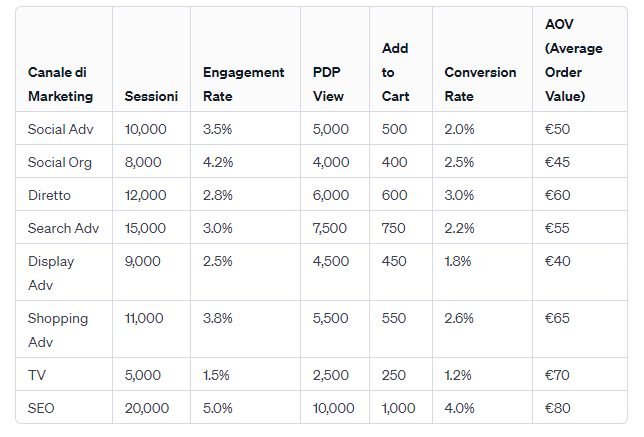Click the €80 AOV cell
Viewport: 644px width, 437px height.
(557, 408)
